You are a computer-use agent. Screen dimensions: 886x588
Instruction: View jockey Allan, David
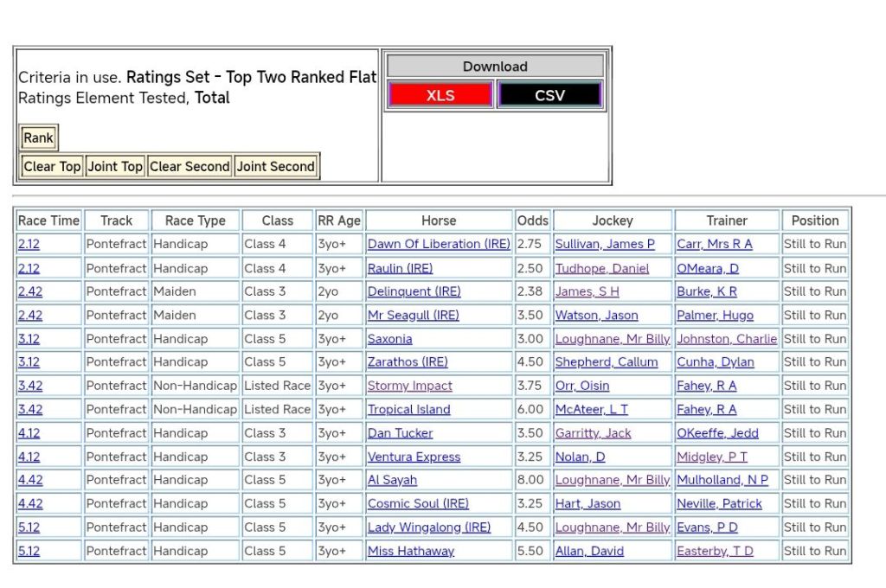pyautogui.click(x=589, y=551)
